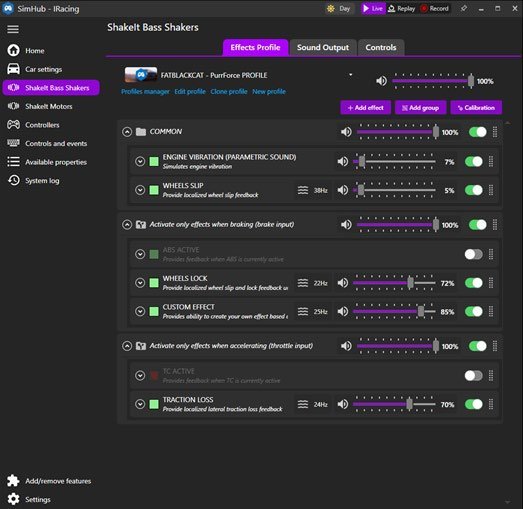
Task: Disable the Wheels Slip effect toggle
Action: click(474, 190)
